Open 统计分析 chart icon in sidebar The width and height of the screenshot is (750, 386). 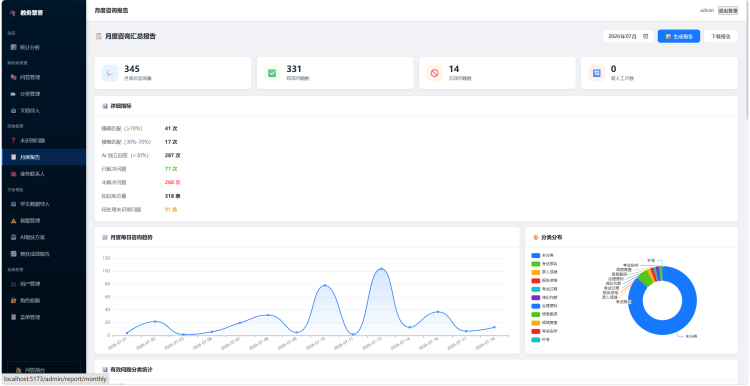13,47
